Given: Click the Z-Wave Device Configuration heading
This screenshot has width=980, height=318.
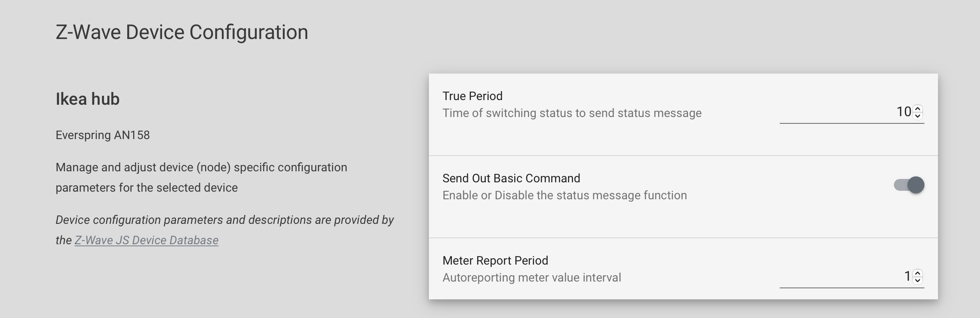Looking at the screenshot, I should coord(182,31).
